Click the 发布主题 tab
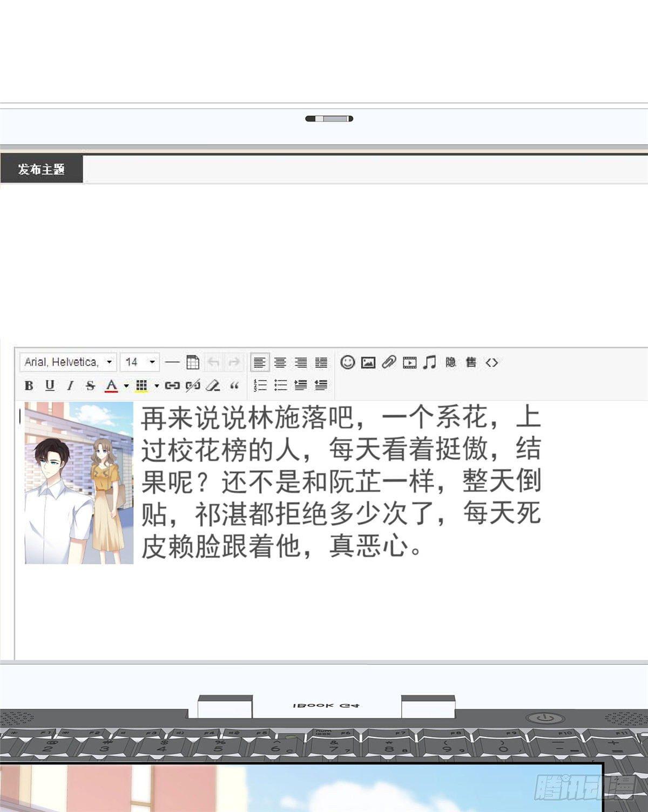The height and width of the screenshot is (812, 648). [x=42, y=169]
